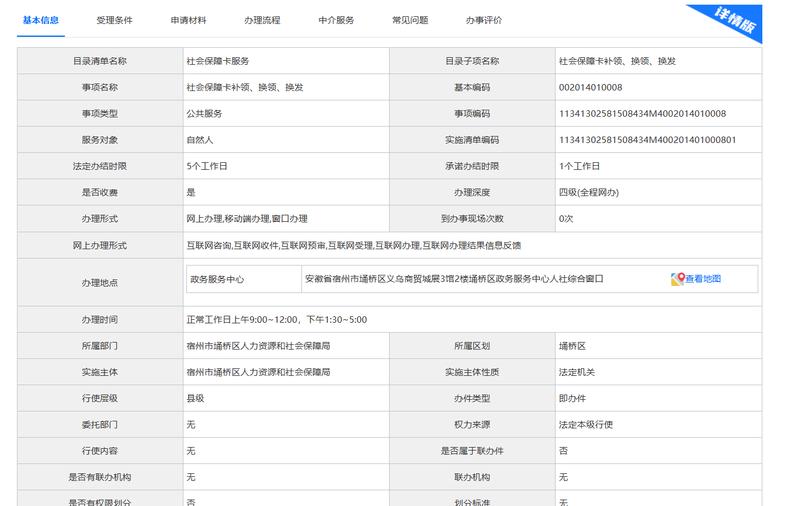
Task: Go to the 申请材料 tab
Action: (x=189, y=20)
